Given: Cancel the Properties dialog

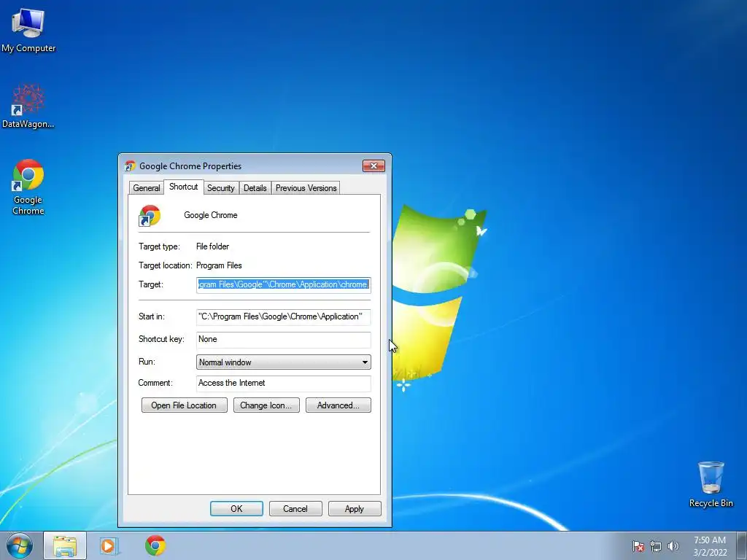Looking at the screenshot, I should point(295,508).
